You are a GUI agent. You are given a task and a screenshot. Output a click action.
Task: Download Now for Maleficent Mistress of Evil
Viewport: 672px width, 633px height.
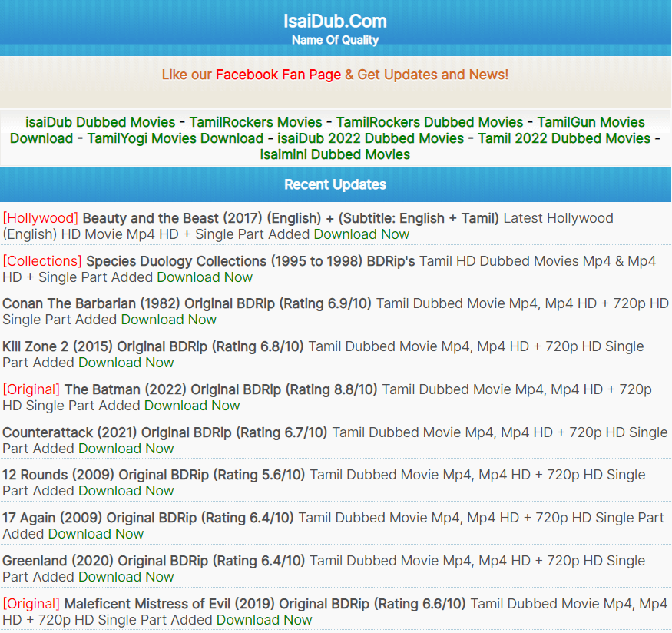[264, 620]
